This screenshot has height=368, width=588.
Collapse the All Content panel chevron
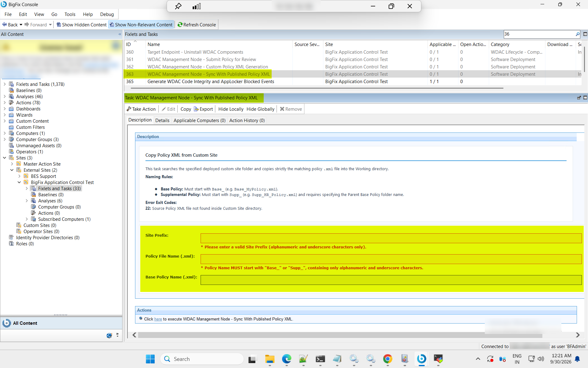pos(120,34)
